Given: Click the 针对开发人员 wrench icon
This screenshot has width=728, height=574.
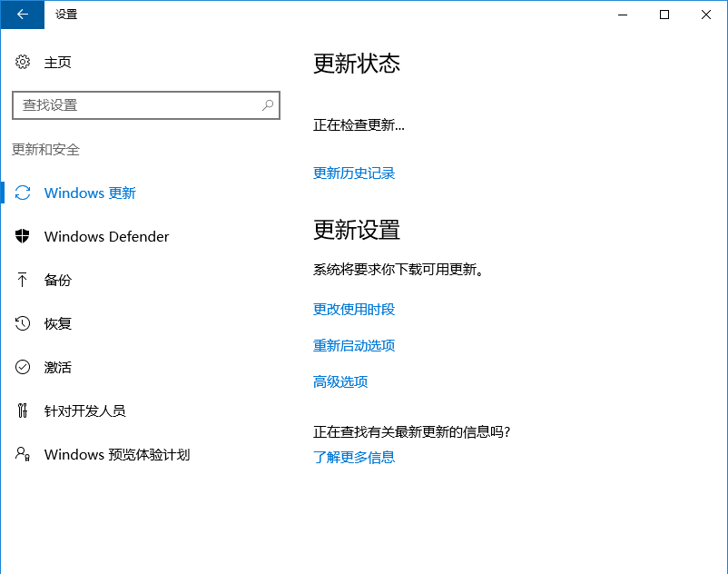Looking at the screenshot, I should click(24, 411).
